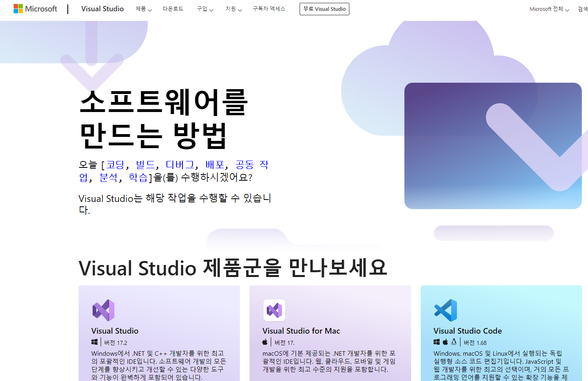
Task: Follow the 배포 link
Action: [x=215, y=165]
